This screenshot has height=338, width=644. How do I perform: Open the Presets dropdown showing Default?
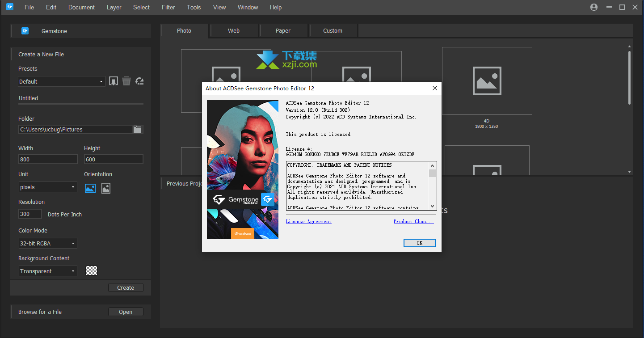pos(62,81)
